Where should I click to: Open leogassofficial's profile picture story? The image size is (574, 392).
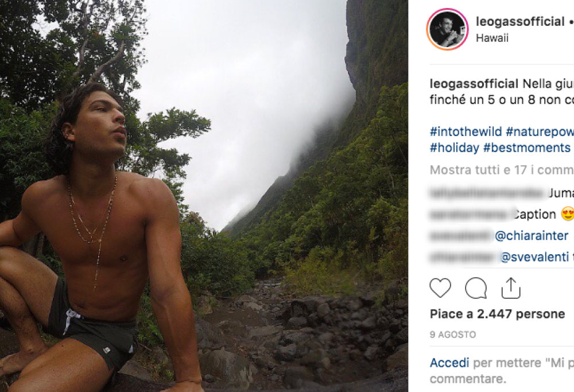[448, 29]
